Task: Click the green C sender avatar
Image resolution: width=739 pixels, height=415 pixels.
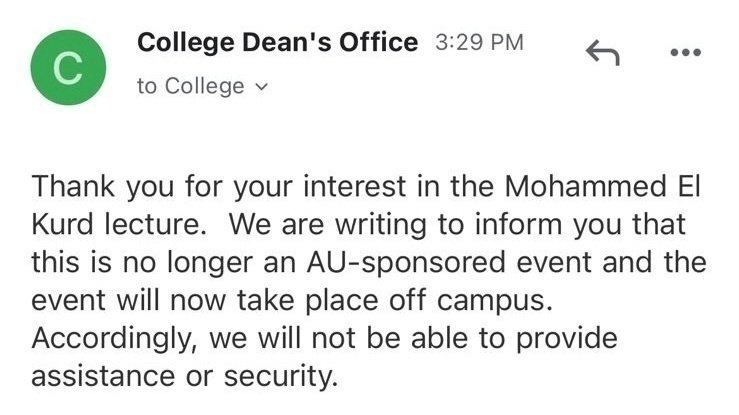Action: [66, 67]
